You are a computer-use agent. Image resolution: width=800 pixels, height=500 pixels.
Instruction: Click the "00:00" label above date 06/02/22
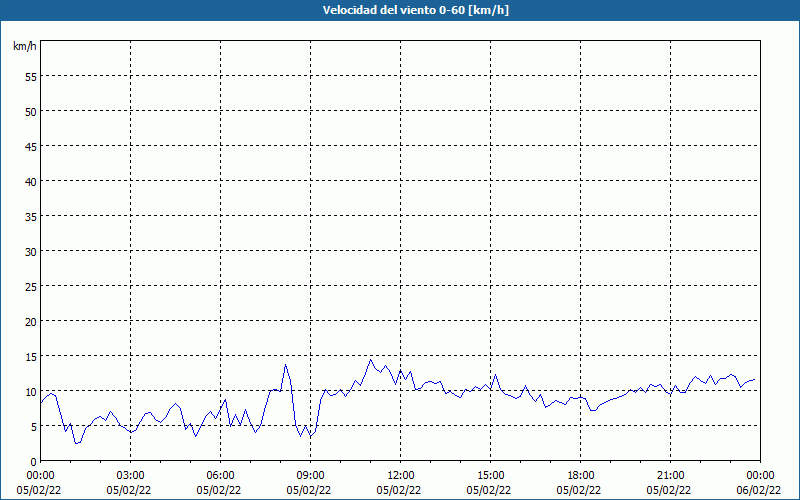pos(760,476)
